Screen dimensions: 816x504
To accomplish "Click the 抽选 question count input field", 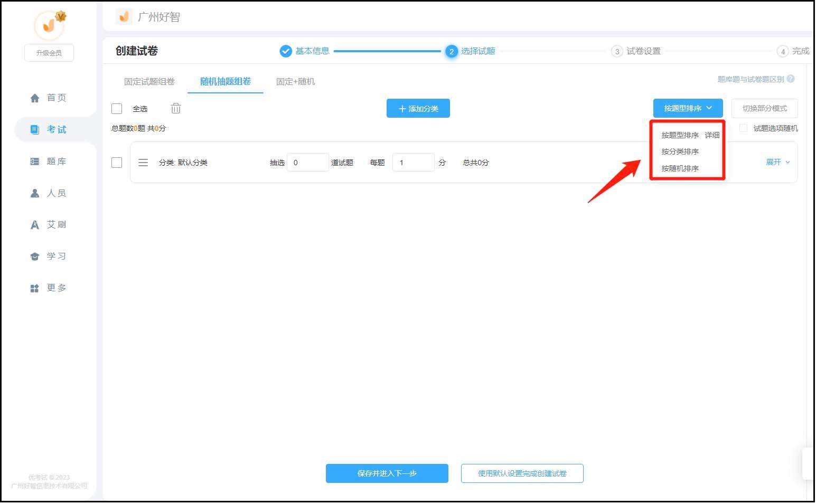I will click(307, 163).
